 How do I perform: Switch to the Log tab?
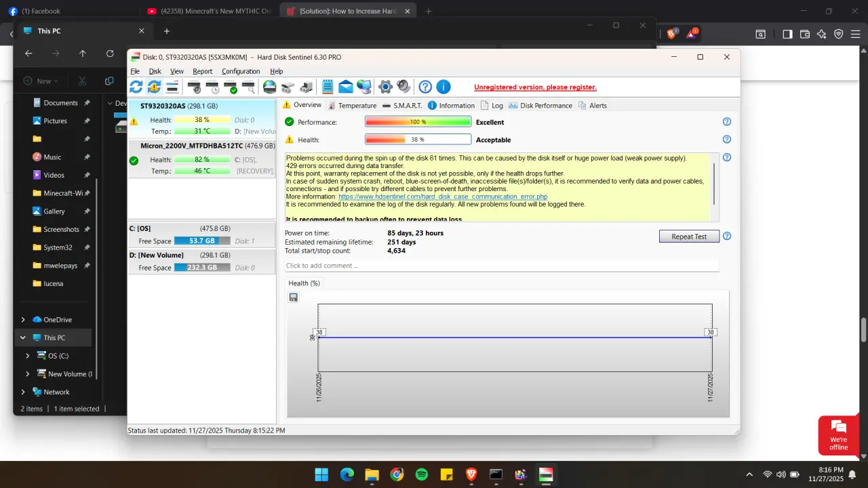pos(492,106)
